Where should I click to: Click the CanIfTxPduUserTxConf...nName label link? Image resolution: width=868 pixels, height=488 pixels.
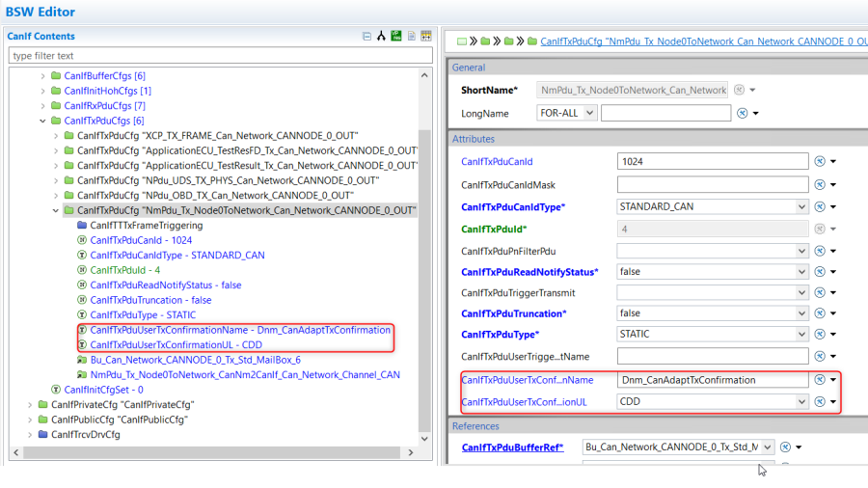pos(527,380)
